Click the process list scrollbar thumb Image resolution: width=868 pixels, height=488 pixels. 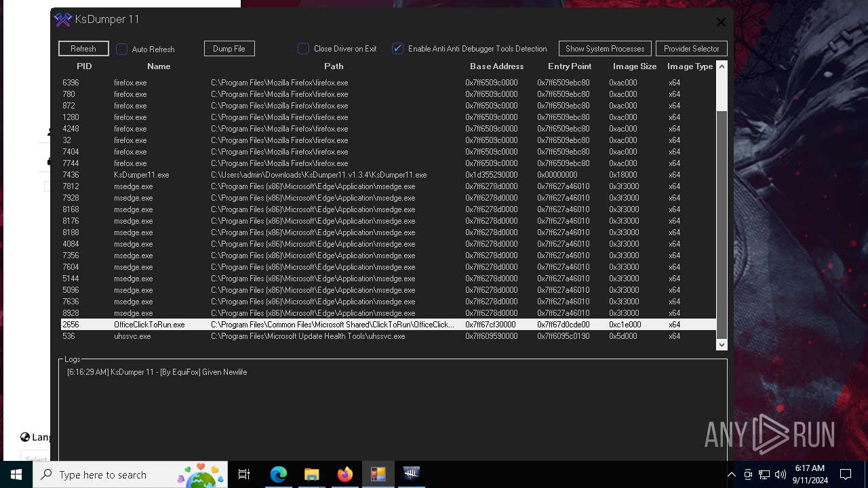722,224
